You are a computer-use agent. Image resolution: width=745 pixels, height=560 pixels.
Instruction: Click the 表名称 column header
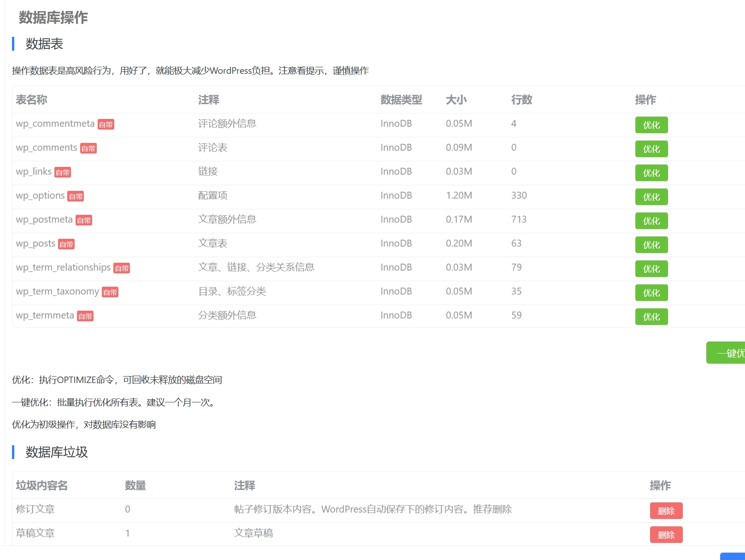point(31,100)
